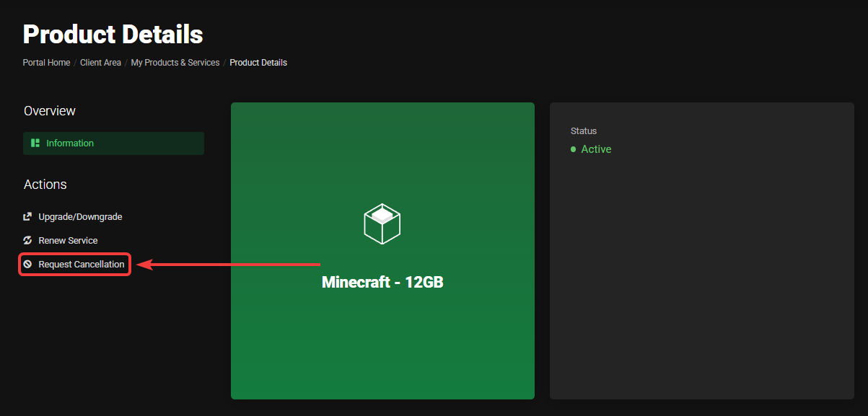The width and height of the screenshot is (868, 416).
Task: Click the Product Details page heading
Action: tap(113, 34)
